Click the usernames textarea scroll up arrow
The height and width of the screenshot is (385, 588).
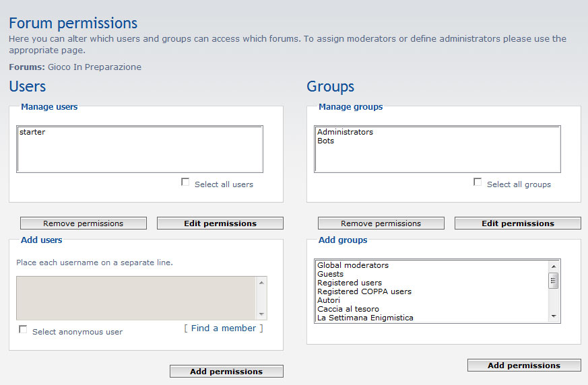point(261,283)
